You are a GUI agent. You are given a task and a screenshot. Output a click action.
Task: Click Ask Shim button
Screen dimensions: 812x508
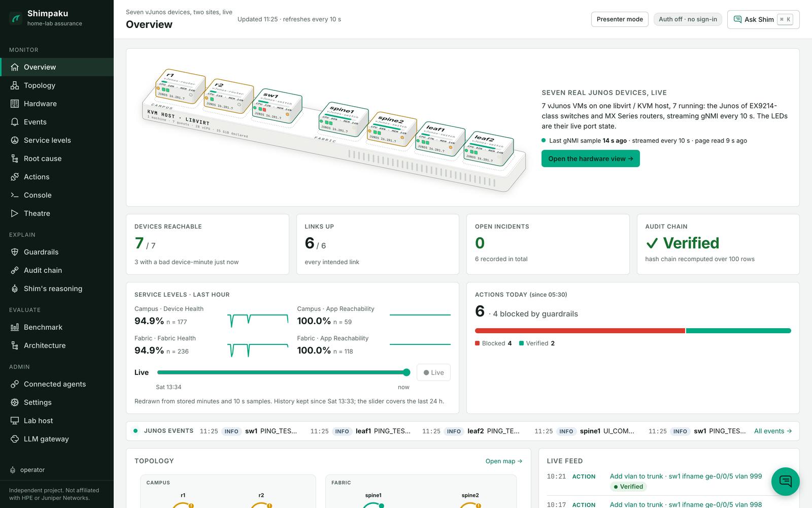click(763, 19)
